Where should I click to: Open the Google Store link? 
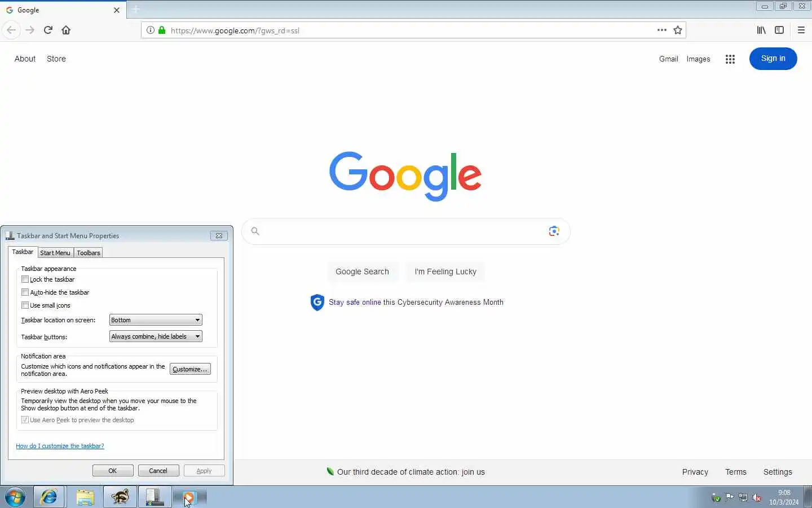56,59
